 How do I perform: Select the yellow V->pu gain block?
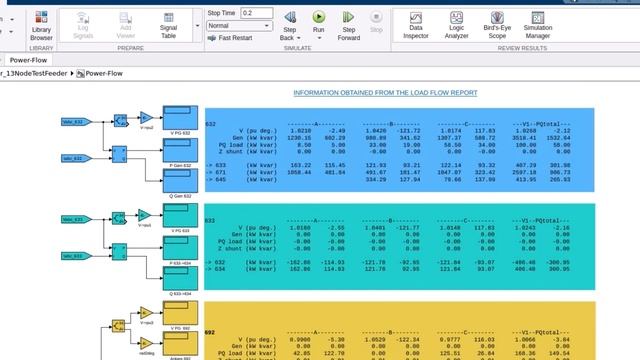click(x=146, y=313)
